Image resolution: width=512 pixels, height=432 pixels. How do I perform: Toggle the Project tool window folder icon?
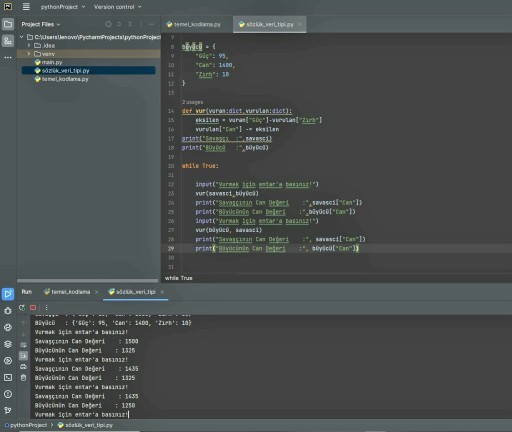pyautogui.click(x=8, y=24)
